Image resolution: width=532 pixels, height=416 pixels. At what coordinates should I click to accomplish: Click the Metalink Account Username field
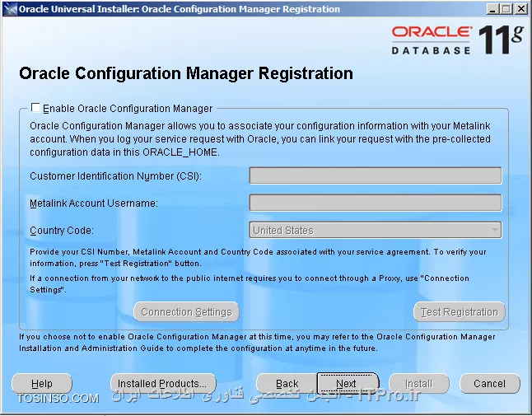(376, 203)
